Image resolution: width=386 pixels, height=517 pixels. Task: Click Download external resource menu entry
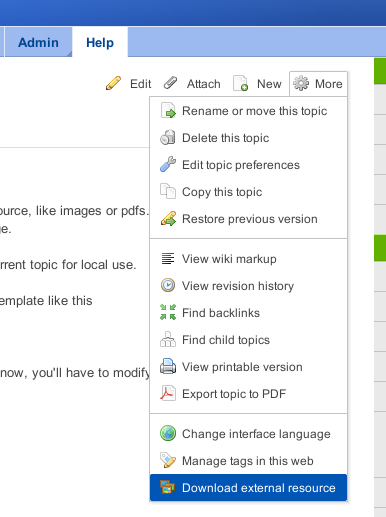click(x=248, y=488)
